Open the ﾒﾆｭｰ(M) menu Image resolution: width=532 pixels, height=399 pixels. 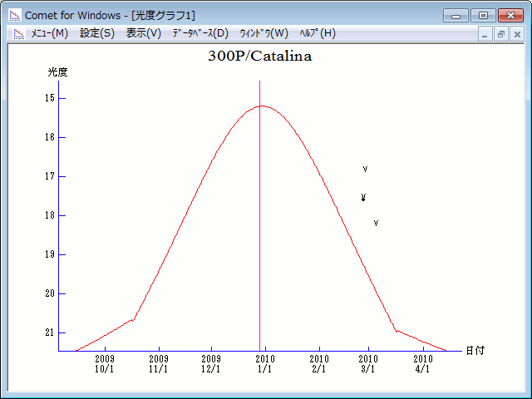(x=50, y=33)
